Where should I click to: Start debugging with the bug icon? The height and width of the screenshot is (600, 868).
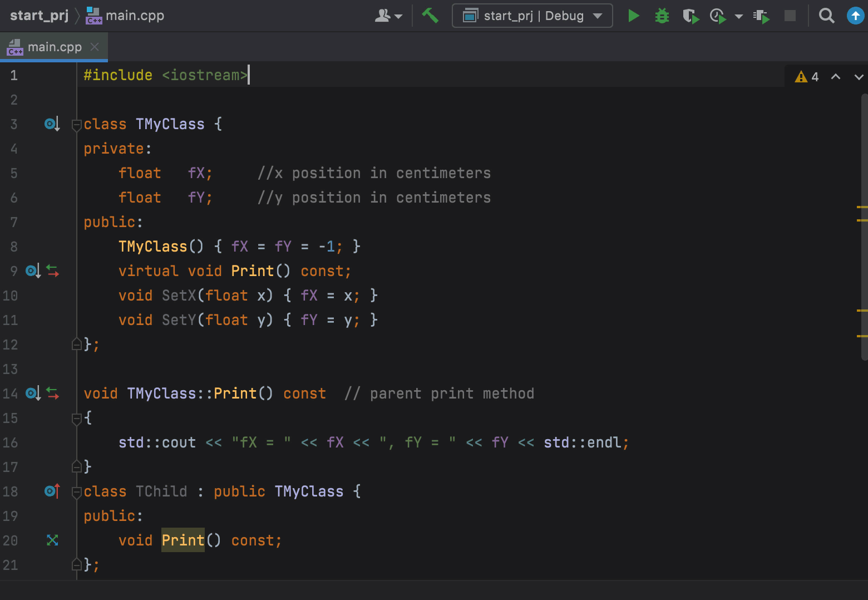point(662,16)
